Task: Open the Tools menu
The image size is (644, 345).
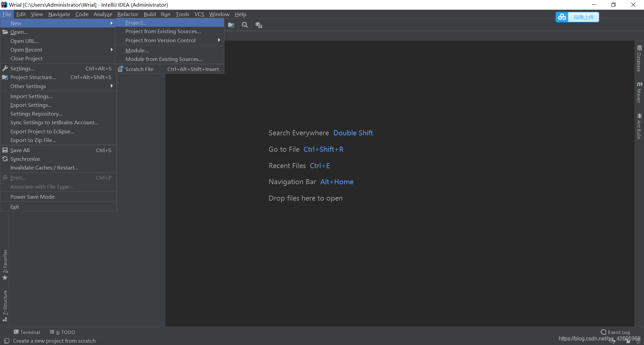Action: (x=182, y=14)
